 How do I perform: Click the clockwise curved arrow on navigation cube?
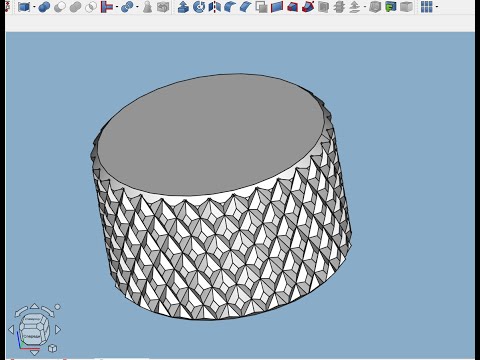[x=48, y=312]
